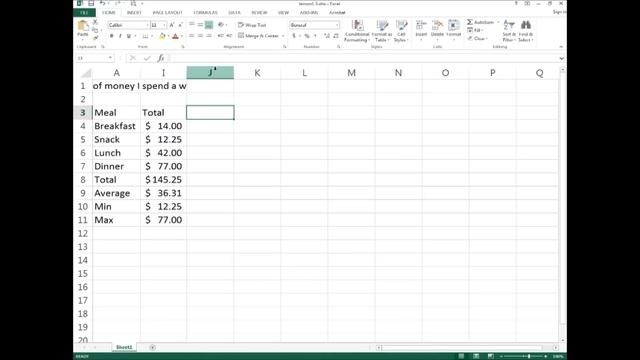Open the Font size dropdown
Image resolution: width=640 pixels, height=360 pixels.
(x=164, y=25)
